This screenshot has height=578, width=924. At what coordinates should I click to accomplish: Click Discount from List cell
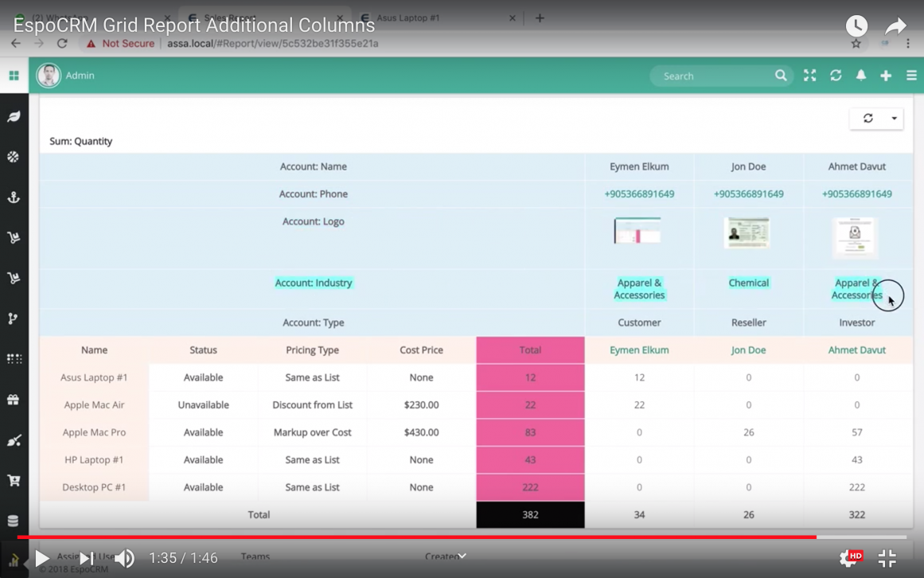coord(312,404)
